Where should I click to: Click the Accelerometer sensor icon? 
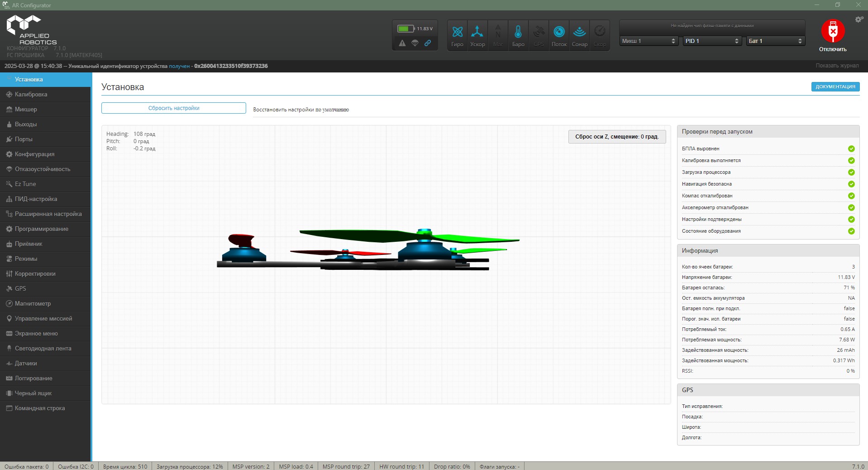click(477, 32)
